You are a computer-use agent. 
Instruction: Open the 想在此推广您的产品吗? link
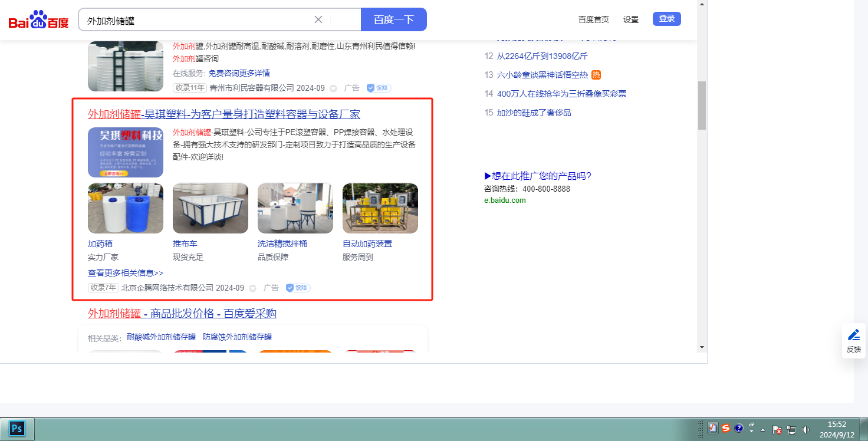538,176
